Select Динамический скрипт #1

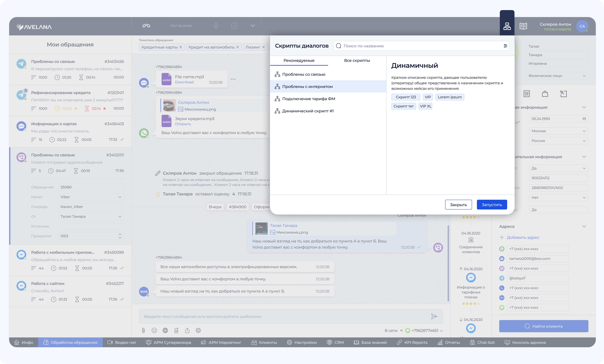tap(328, 111)
